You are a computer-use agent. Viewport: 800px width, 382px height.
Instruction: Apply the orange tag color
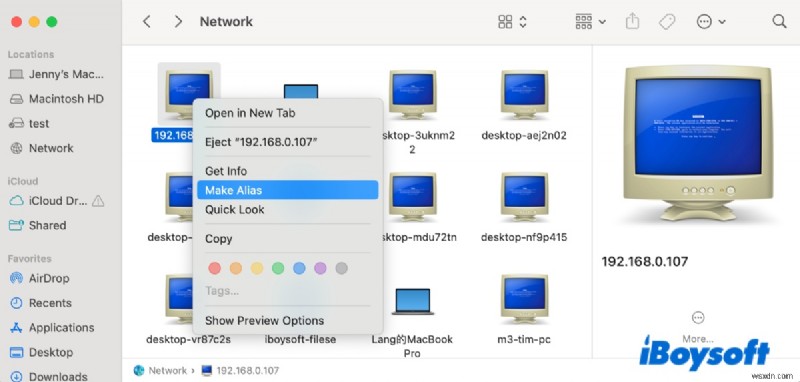[x=236, y=268]
